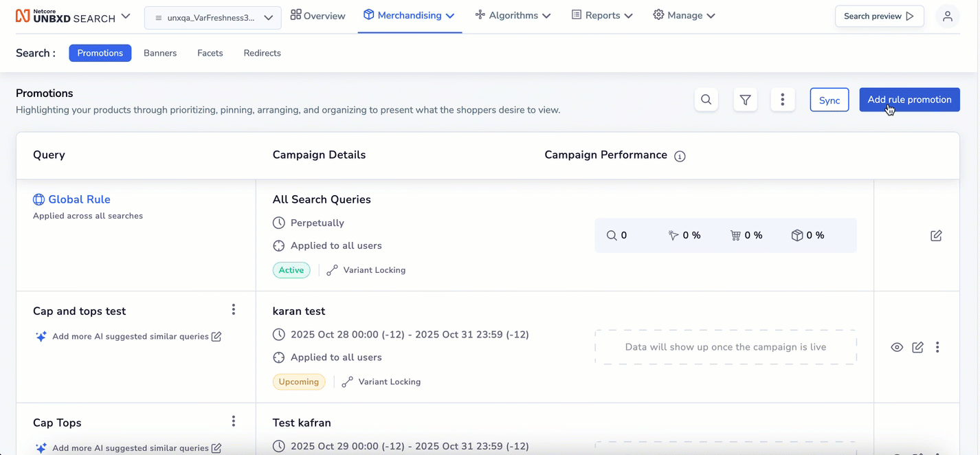Image resolution: width=980 pixels, height=455 pixels.
Task: Switch to the Facets sub-tab
Action: tap(210, 53)
